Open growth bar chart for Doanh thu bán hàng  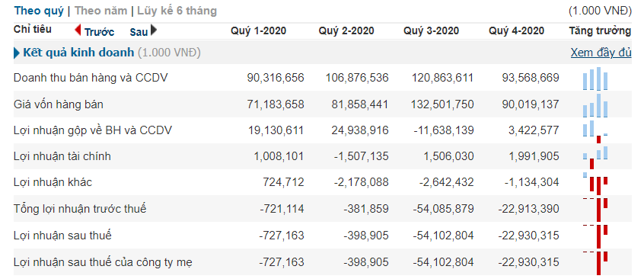[x=595, y=79]
